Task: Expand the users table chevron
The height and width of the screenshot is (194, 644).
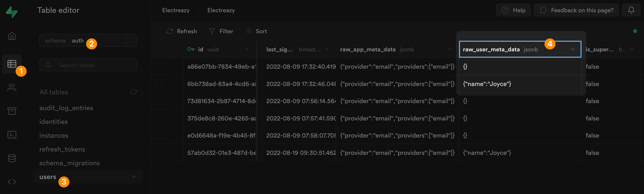Action: (134, 177)
